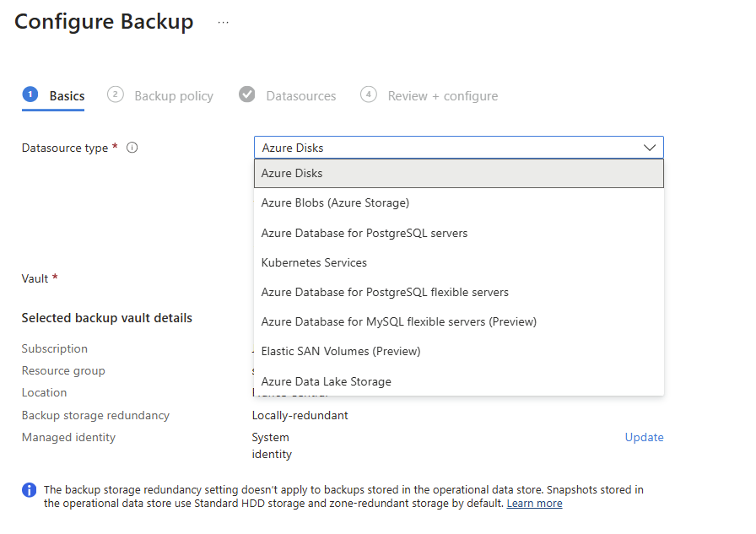Image resolution: width=756 pixels, height=534 pixels.
Task: Click the blue information icon in the notice
Action: (29, 489)
